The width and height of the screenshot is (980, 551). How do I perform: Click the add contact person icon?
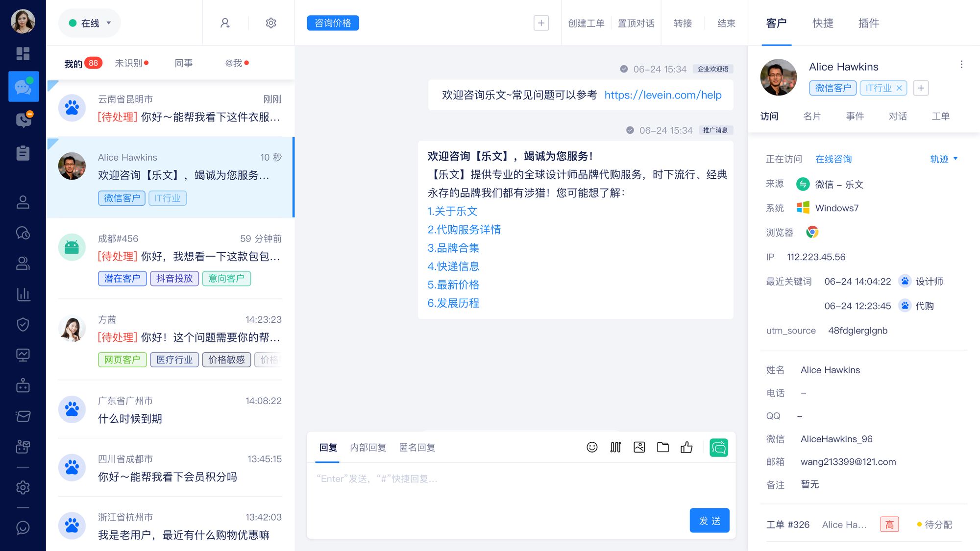(225, 23)
